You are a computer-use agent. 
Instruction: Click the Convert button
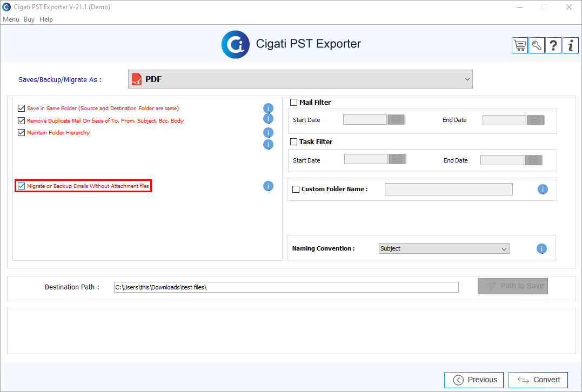click(x=538, y=380)
